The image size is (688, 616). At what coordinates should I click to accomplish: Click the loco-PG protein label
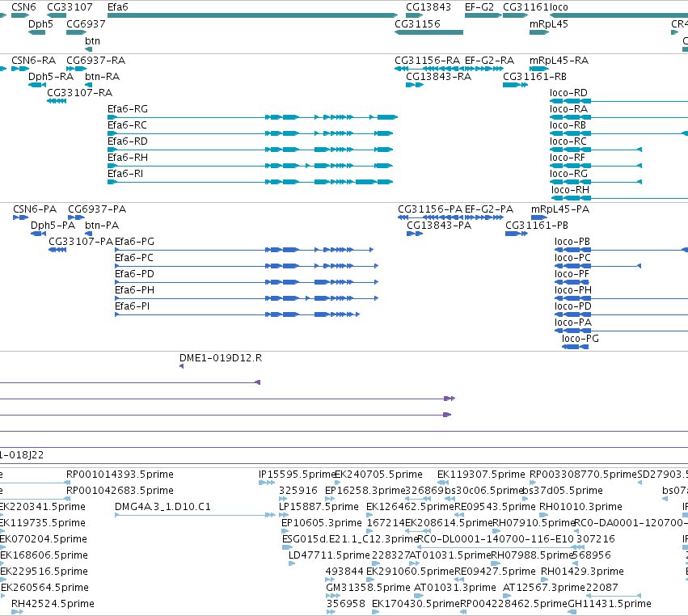click(x=580, y=338)
